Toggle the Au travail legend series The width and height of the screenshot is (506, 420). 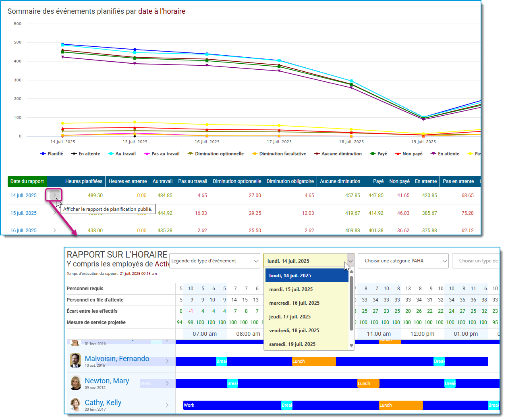click(x=122, y=154)
